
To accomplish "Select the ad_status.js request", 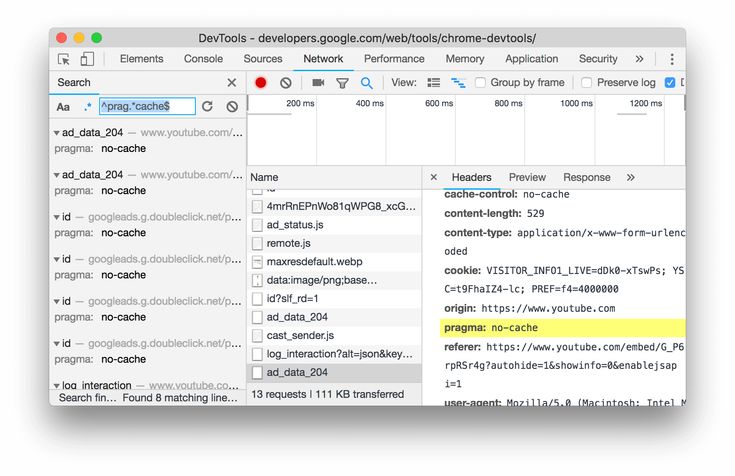I will point(335,225).
